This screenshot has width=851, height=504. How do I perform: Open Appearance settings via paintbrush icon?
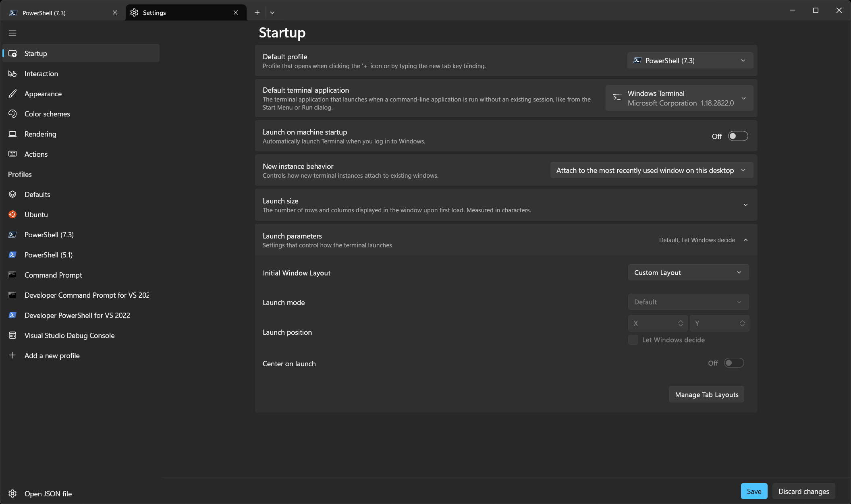tap(12, 93)
